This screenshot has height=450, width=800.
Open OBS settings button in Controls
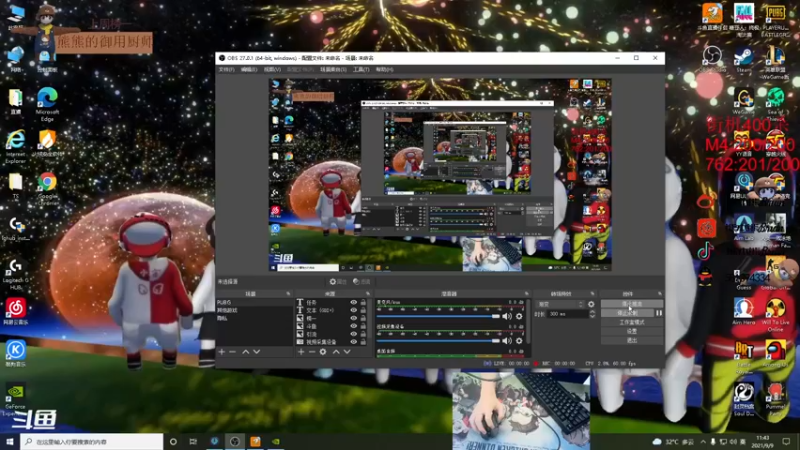click(x=632, y=331)
